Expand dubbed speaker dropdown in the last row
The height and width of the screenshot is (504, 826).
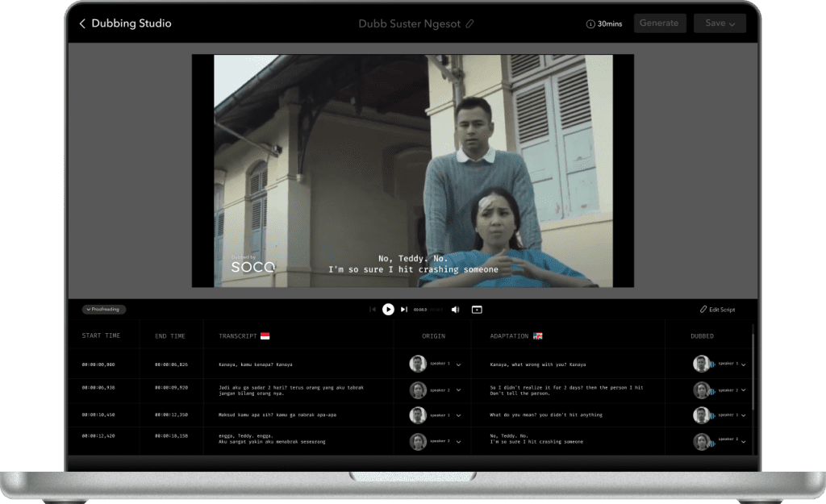point(744,442)
